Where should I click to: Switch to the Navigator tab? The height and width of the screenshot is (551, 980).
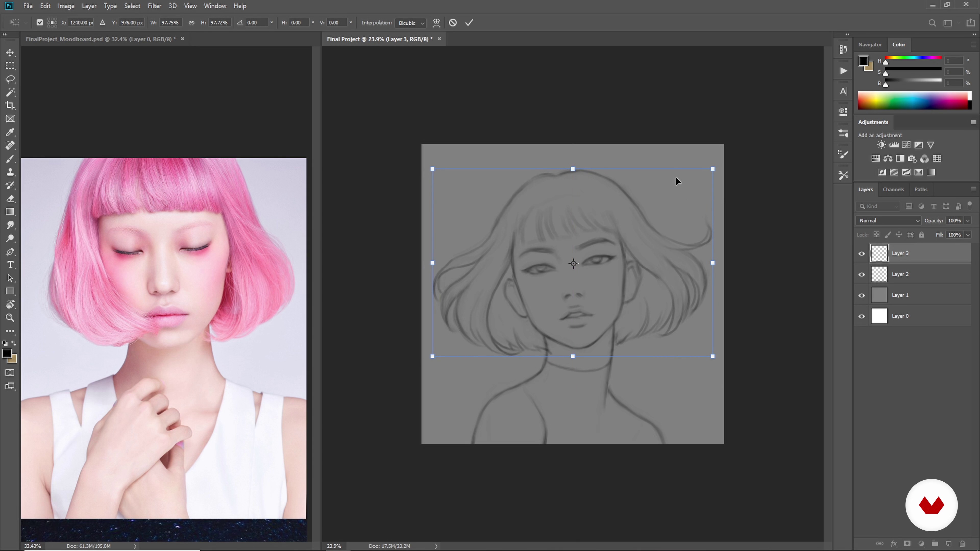tap(870, 44)
